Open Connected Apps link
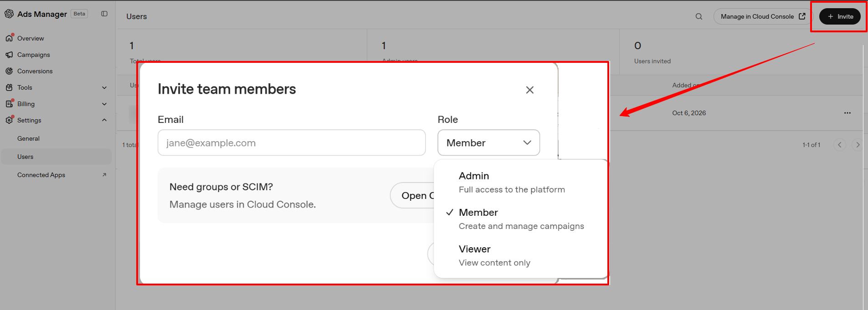 click(41, 175)
